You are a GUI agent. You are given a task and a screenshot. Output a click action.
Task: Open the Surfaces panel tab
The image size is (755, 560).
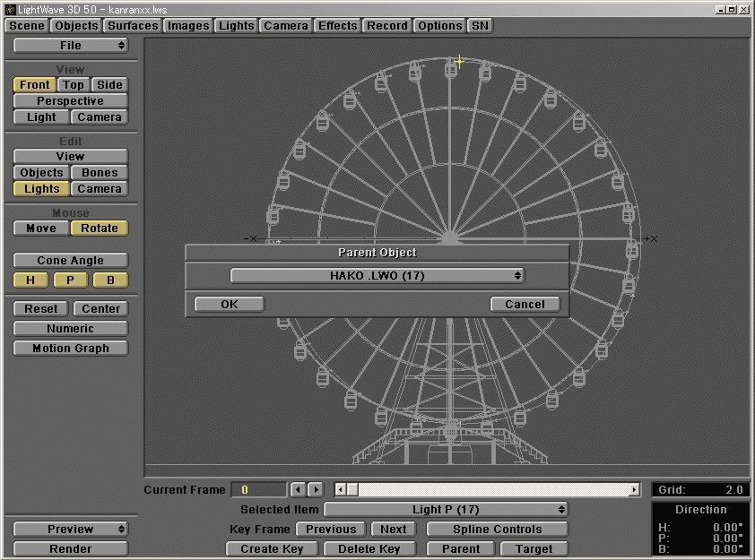point(133,26)
